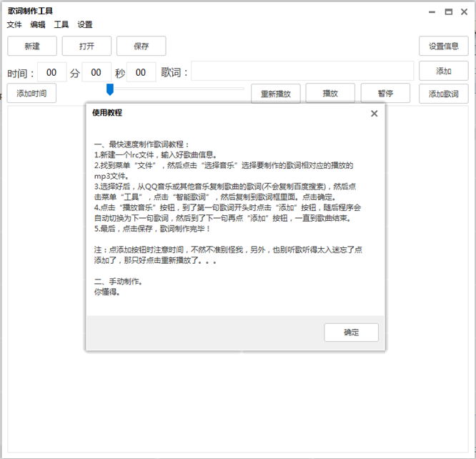The width and height of the screenshot is (476, 459).
Task: Focus the minutes field before 分
Action: coord(51,72)
